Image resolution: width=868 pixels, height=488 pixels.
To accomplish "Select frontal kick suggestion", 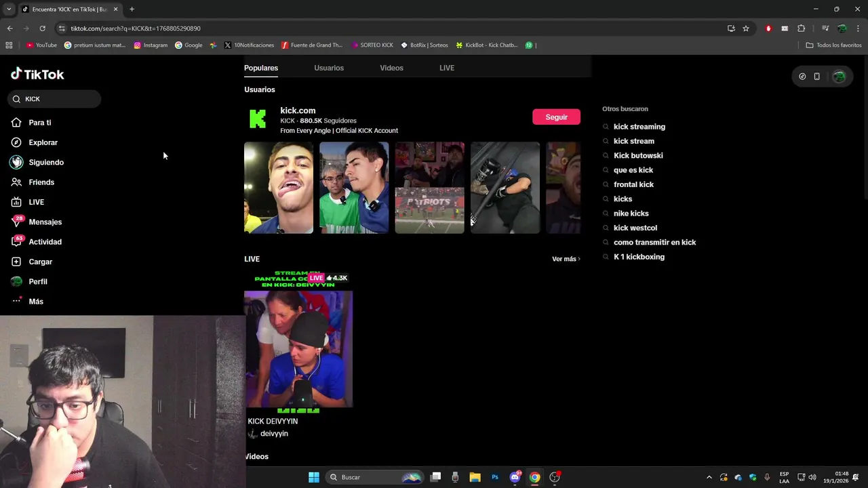I will coord(633,184).
